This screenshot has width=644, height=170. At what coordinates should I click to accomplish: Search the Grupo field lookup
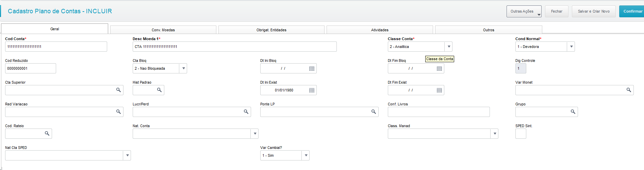pos(573,112)
